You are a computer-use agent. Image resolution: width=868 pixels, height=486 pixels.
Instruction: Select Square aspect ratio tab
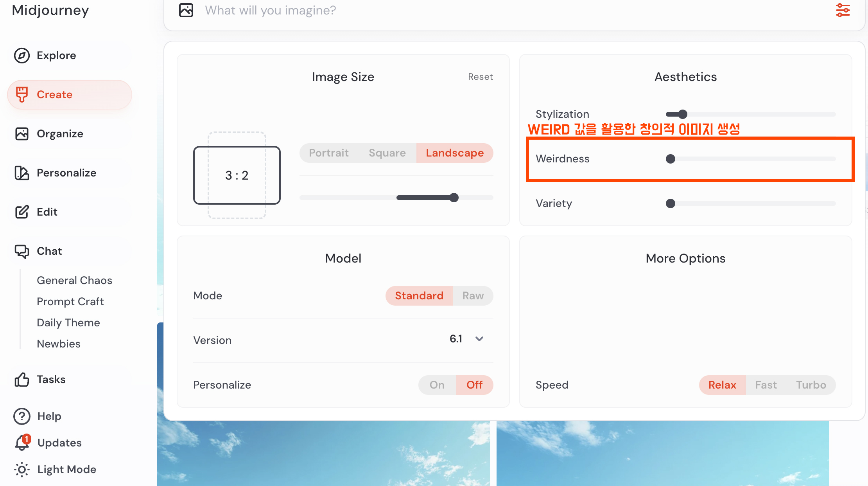point(387,153)
